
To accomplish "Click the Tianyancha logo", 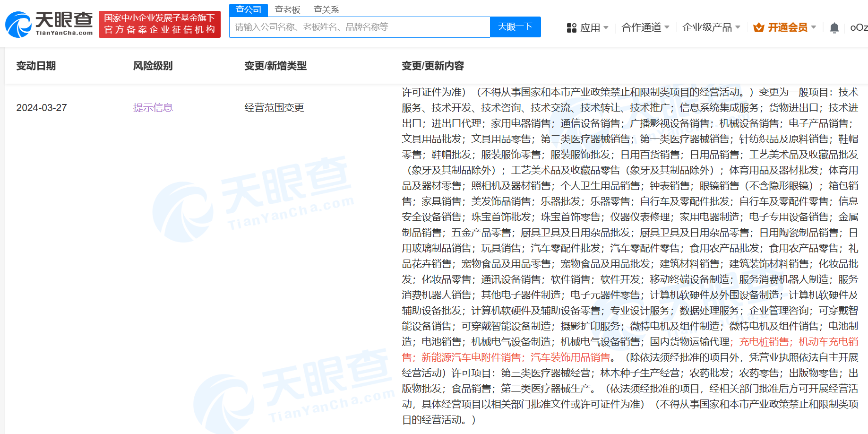I will tap(49, 24).
